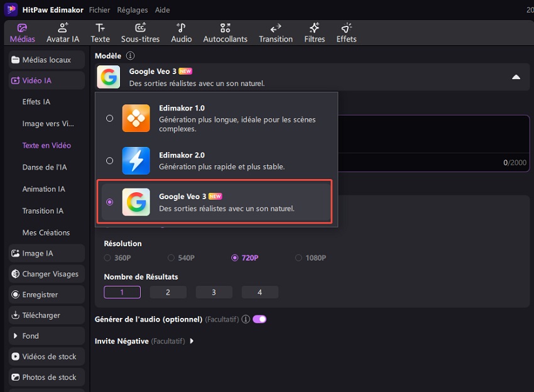Image resolution: width=534 pixels, height=392 pixels.
Task: Open Enregistrer recording section
Action: pos(46,295)
